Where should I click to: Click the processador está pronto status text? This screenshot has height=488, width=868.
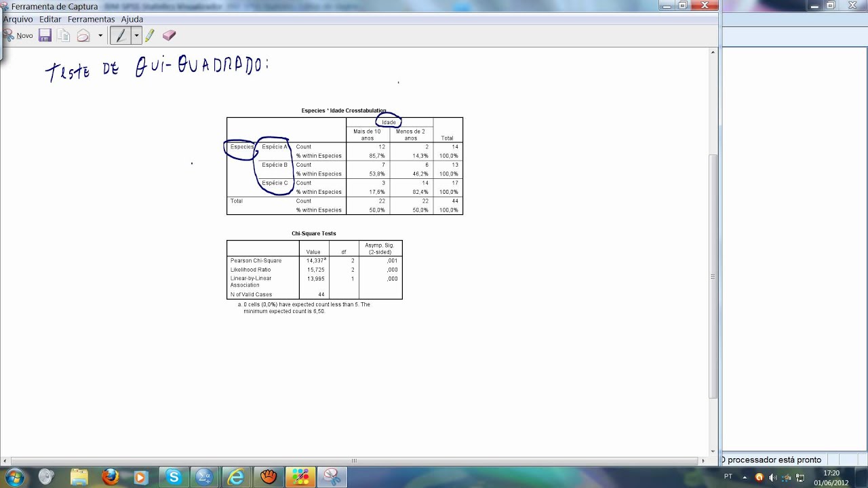point(772,460)
